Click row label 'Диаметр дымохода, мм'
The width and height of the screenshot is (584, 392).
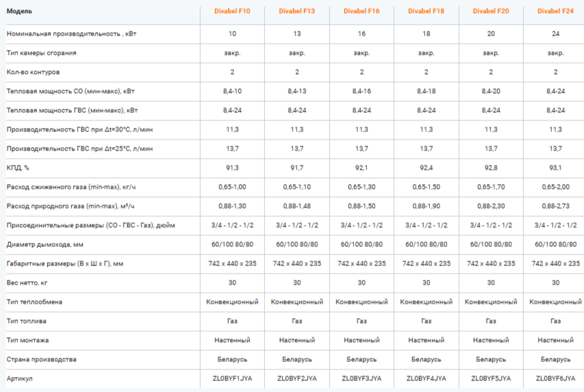coord(45,245)
